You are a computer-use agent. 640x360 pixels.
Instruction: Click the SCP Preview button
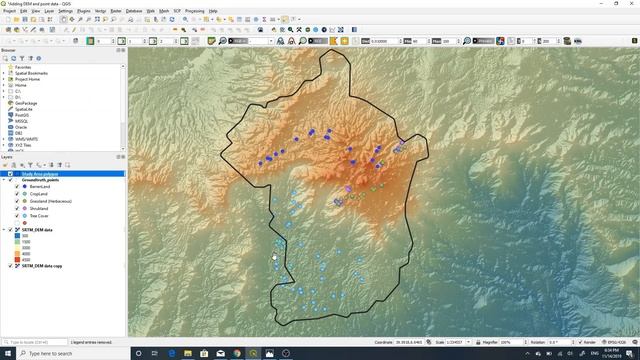(483, 41)
